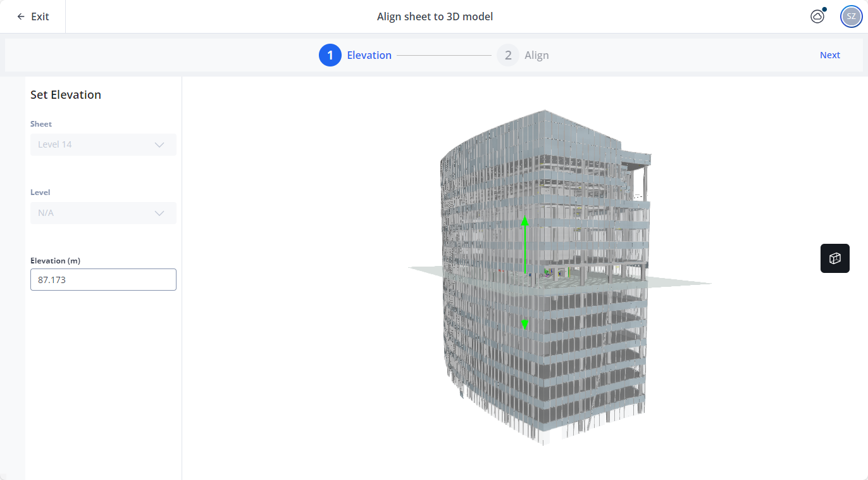Screen dimensions: 868x480
Task: Click the blue notification dot on cloud
Action: [x=824, y=9]
